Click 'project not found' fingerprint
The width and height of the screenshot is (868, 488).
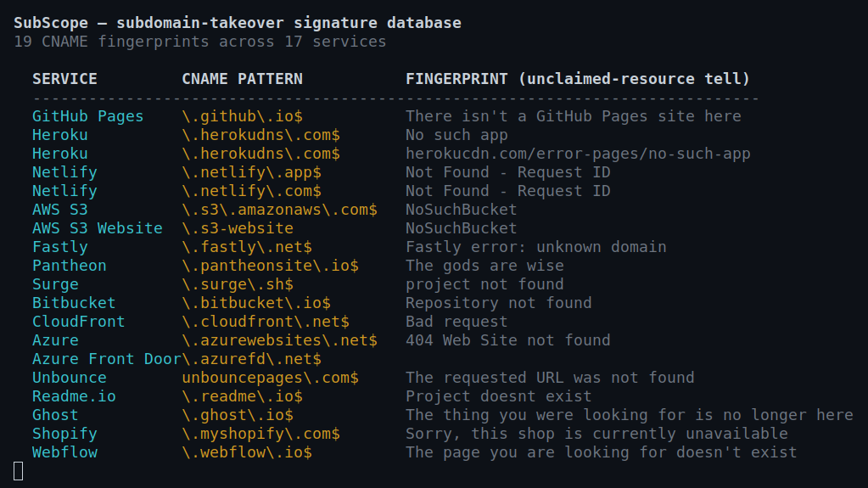pyautogui.click(x=484, y=284)
